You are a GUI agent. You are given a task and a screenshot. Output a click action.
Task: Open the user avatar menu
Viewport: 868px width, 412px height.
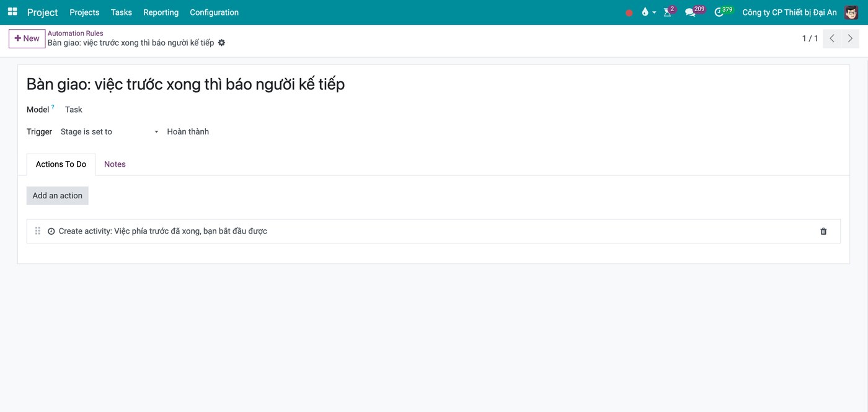851,12
